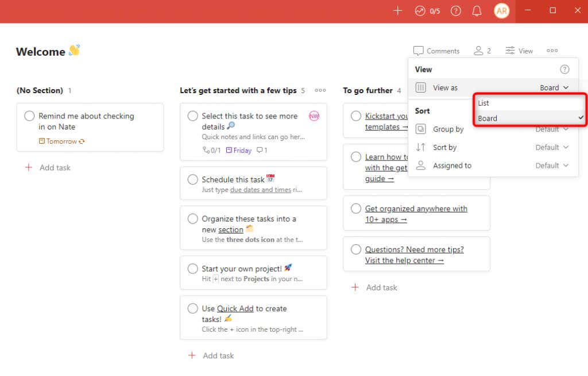
Task: Select List in the view options
Action: [529, 103]
